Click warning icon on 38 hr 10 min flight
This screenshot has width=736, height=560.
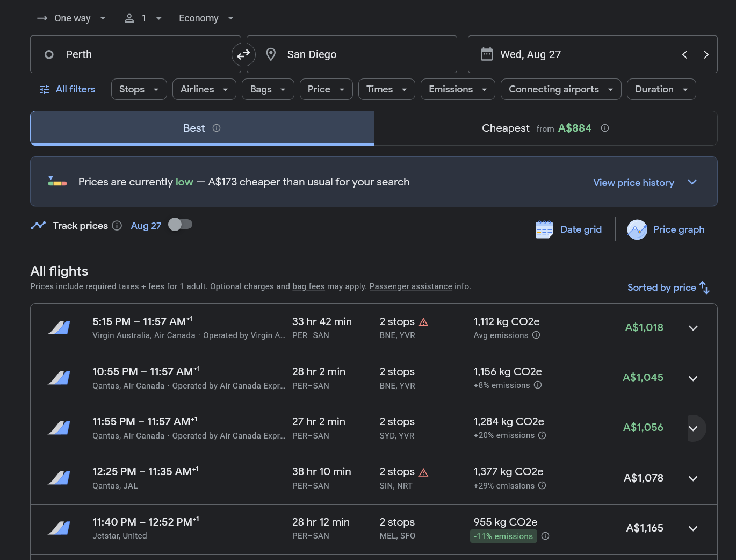pos(423,472)
